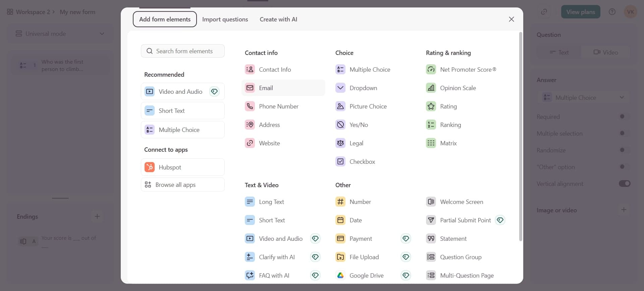644x291 pixels.
Task: Click the Rating star icon
Action: point(431,106)
